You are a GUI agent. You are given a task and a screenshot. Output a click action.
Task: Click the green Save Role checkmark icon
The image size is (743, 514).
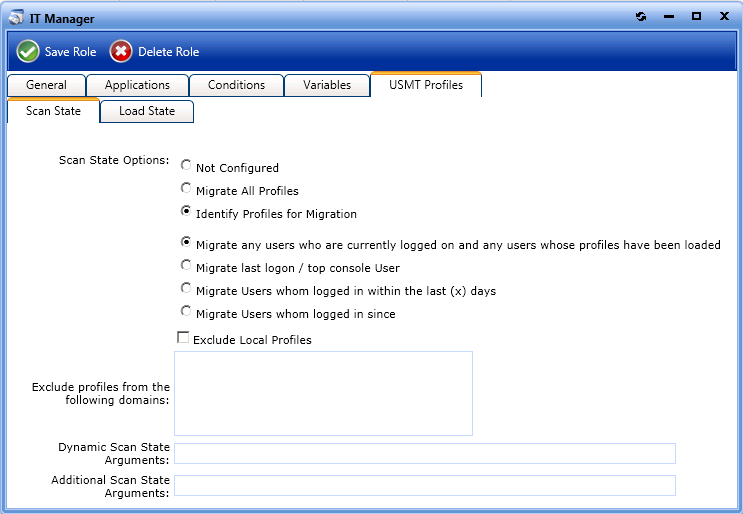tap(28, 51)
